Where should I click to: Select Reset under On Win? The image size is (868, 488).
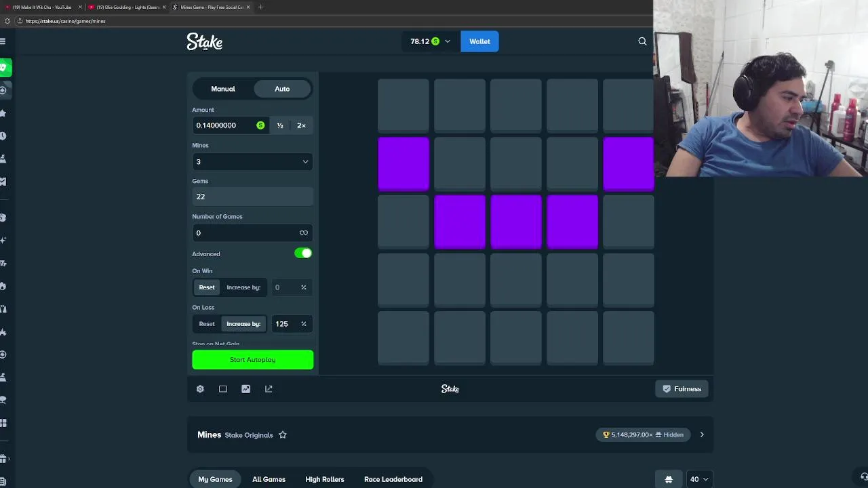coord(207,287)
